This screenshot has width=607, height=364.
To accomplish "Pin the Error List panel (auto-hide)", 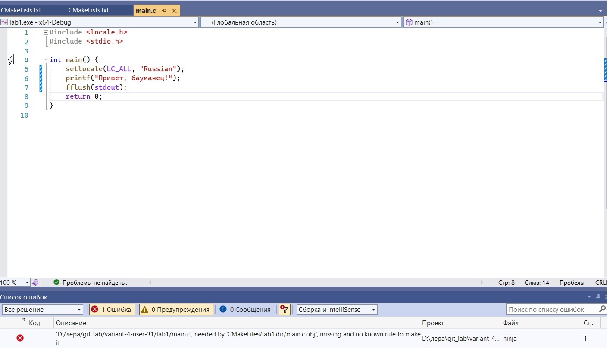I will (x=598, y=297).
